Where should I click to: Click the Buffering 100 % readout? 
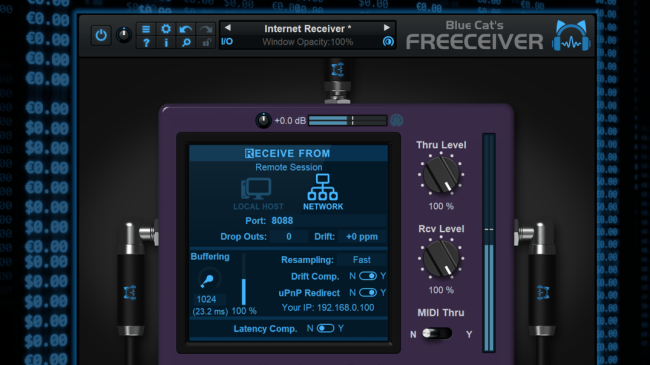point(244,311)
